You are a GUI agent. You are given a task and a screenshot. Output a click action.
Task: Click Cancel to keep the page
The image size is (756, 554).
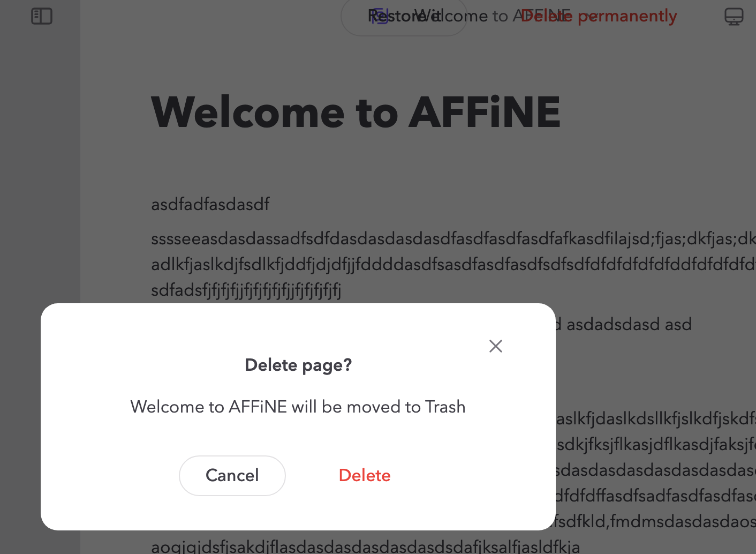tap(232, 475)
